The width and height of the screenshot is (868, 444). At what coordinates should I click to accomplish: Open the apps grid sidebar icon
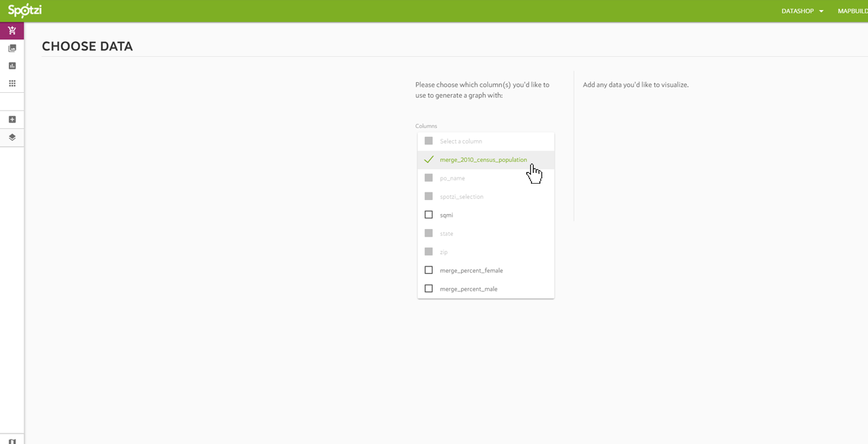pyautogui.click(x=12, y=83)
